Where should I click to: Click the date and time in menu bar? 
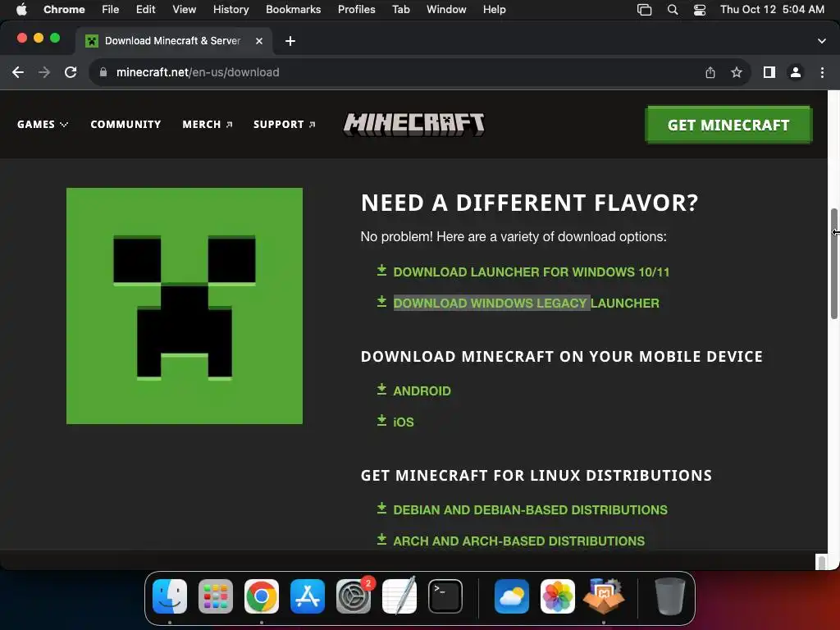click(x=772, y=10)
